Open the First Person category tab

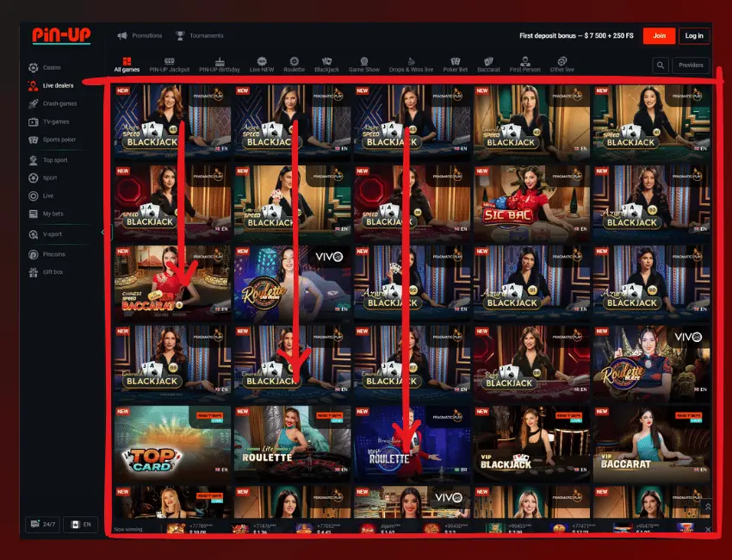pos(524,65)
